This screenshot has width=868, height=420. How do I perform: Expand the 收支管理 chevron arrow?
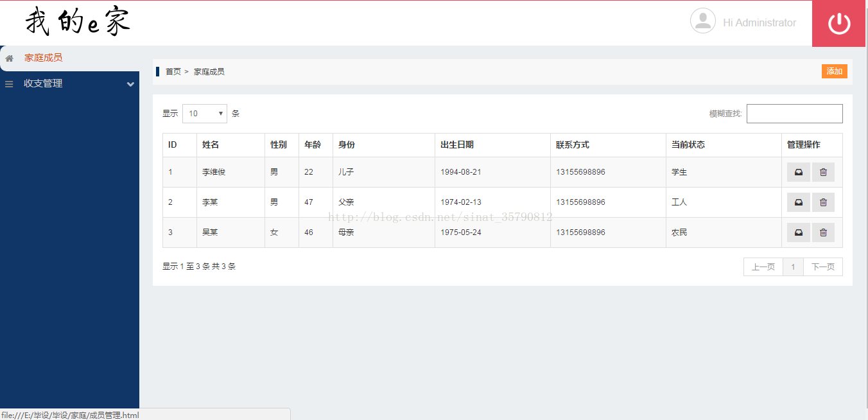pyautogui.click(x=131, y=84)
